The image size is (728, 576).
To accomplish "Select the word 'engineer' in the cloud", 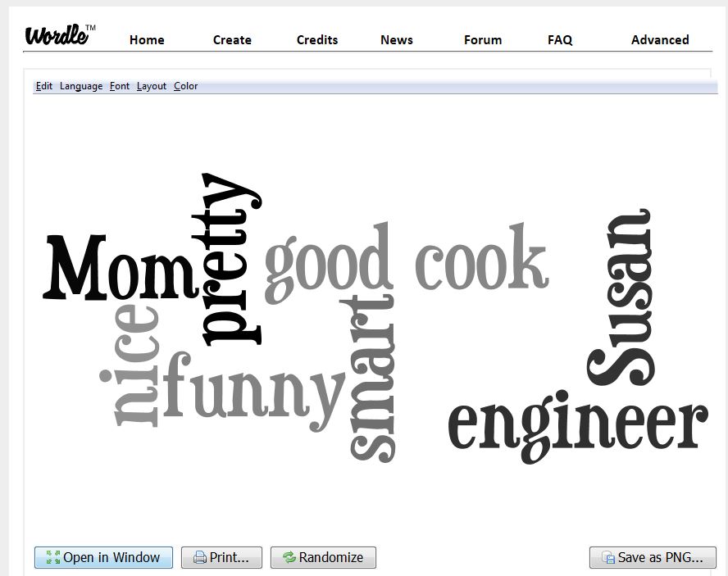I will [x=576, y=426].
